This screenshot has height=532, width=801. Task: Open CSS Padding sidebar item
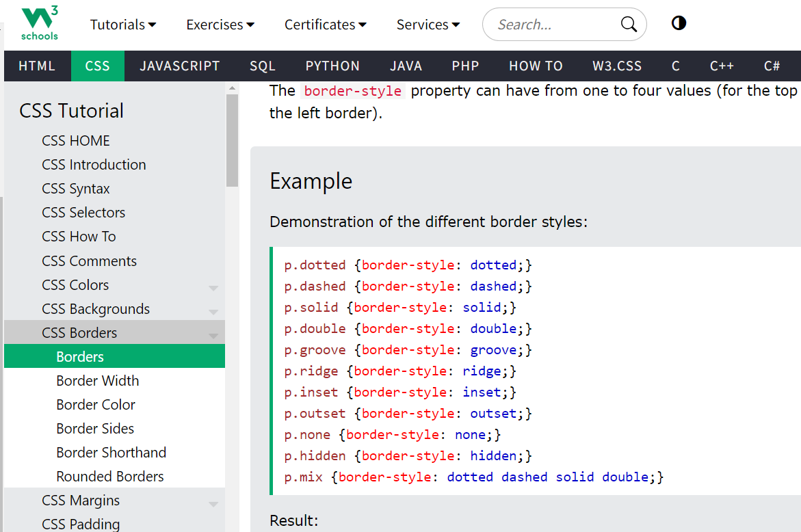114,523
